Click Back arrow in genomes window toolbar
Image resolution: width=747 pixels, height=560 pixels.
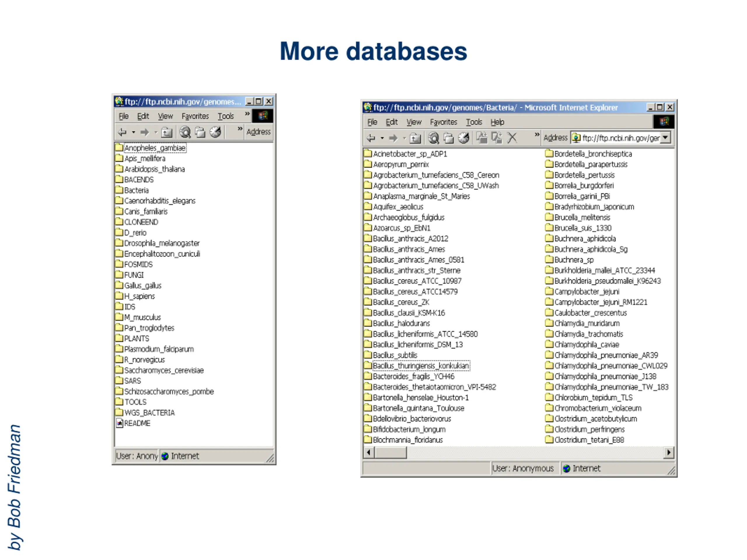coord(122,132)
